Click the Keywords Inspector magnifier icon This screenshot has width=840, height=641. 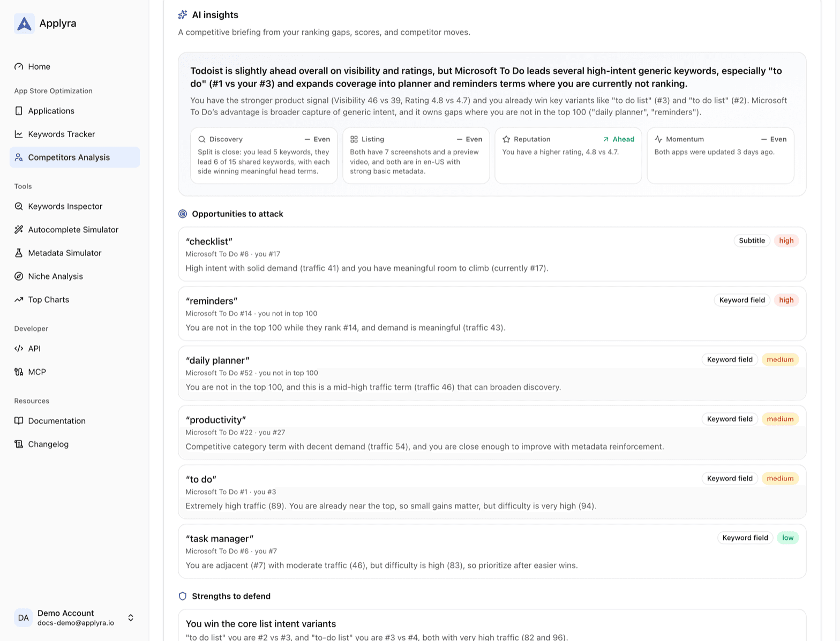[19, 206]
